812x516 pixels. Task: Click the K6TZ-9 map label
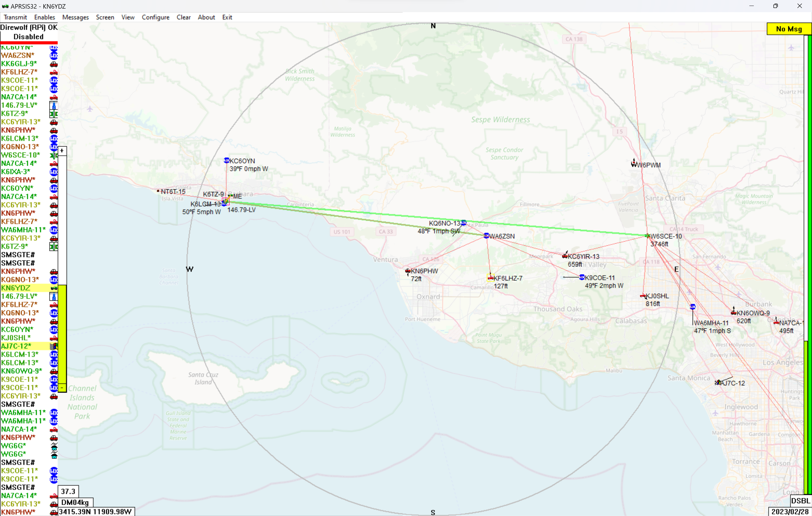tap(213, 194)
